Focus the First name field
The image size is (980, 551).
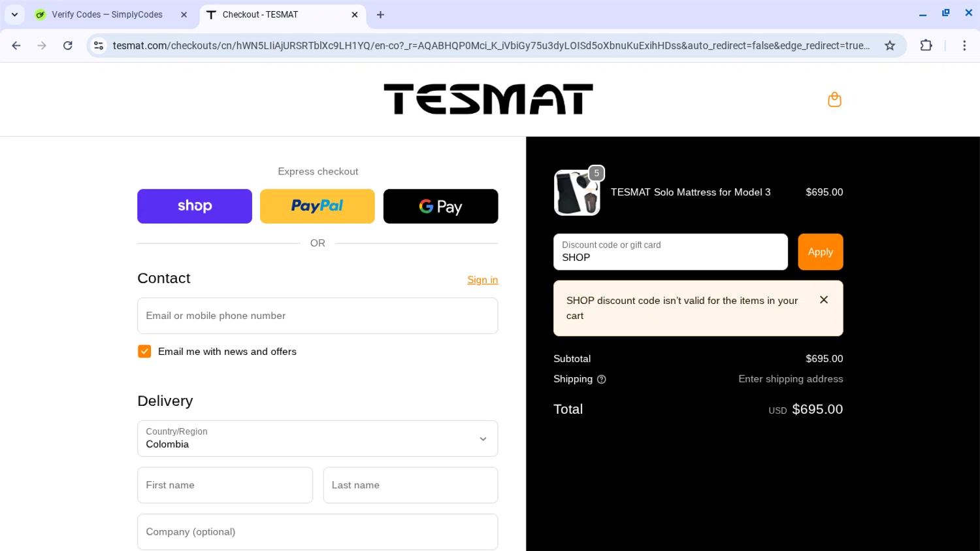[x=225, y=485]
